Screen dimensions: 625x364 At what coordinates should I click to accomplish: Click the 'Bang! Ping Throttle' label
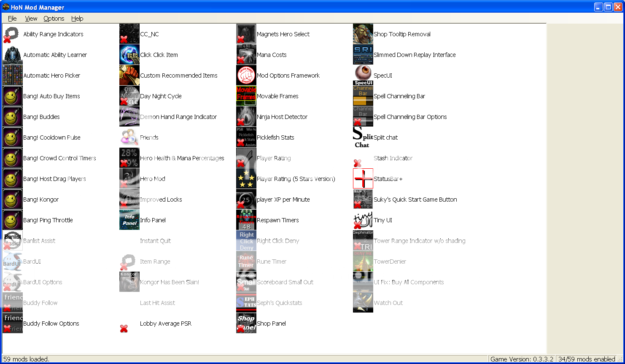click(x=48, y=220)
